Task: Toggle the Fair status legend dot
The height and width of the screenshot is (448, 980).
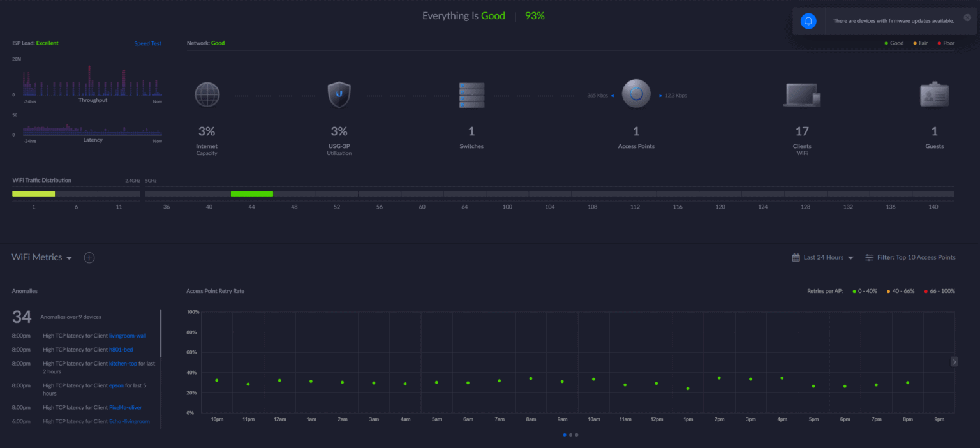Action: point(914,43)
